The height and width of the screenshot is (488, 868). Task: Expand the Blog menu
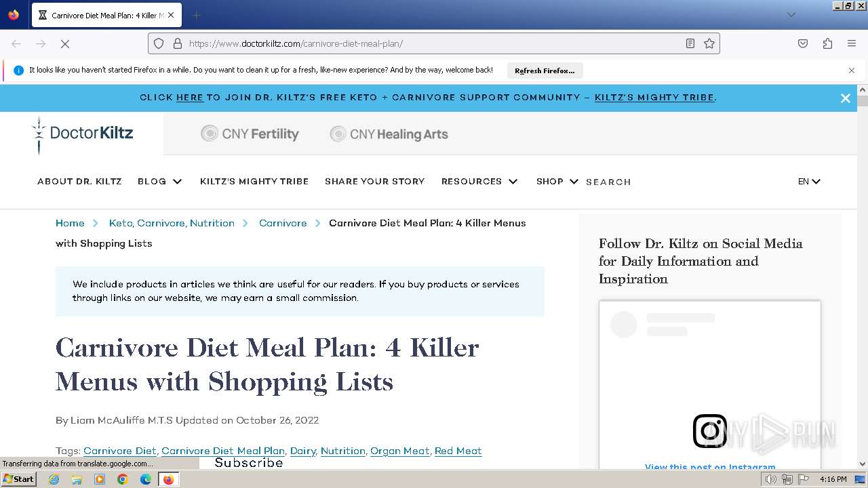coord(160,182)
